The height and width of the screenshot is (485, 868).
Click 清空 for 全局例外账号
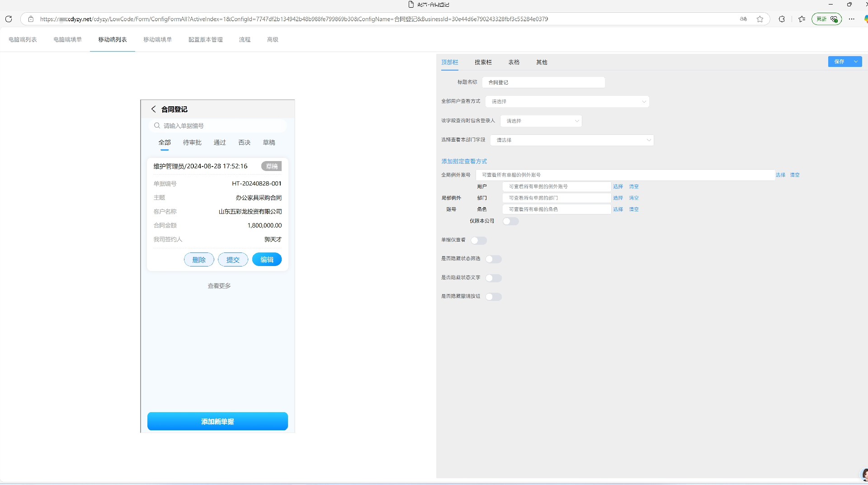(795, 175)
